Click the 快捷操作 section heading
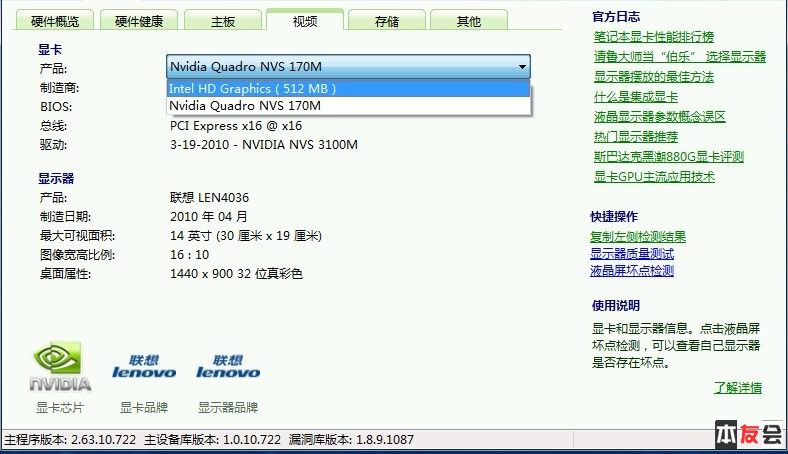788x454 pixels. [x=614, y=217]
